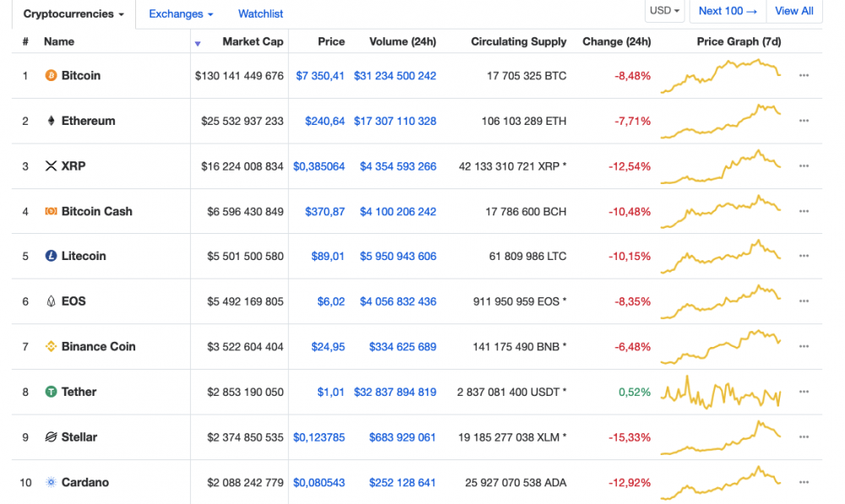The image size is (845, 504).
Task: Click the Cardano logo icon
Action: point(51,482)
